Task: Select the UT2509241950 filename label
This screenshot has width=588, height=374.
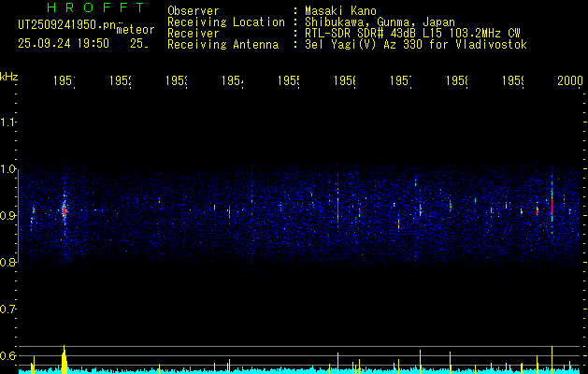Action: point(67,25)
